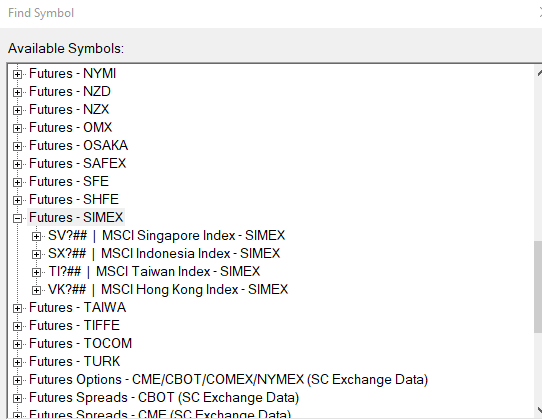
Task: Select the Futures - OSAKA row
Action: click(78, 146)
